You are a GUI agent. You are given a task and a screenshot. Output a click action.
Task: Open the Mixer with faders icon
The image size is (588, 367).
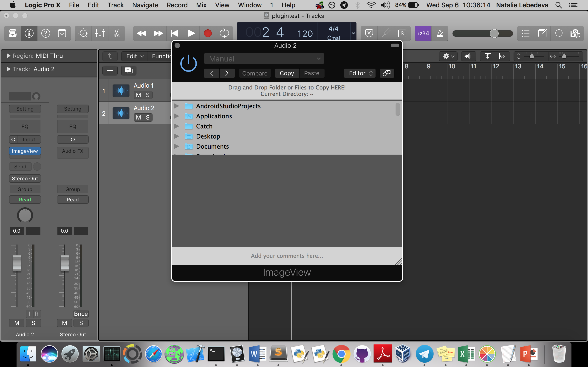coord(100,33)
